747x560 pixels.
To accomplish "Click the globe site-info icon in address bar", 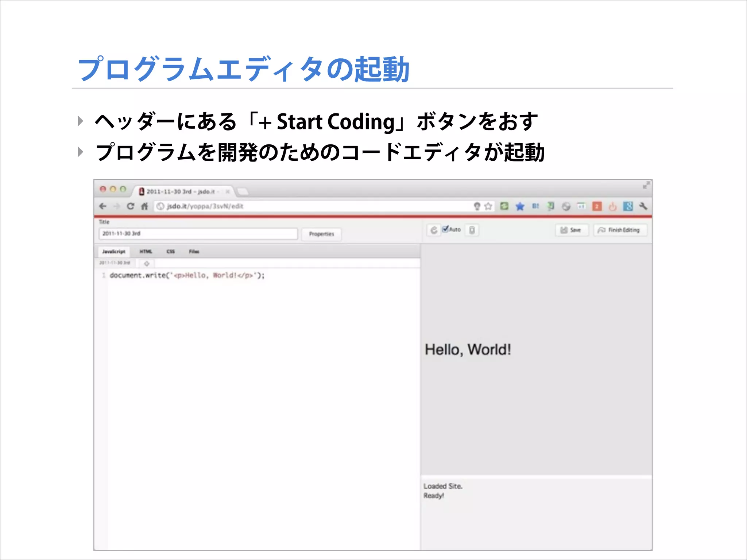I will click(160, 206).
